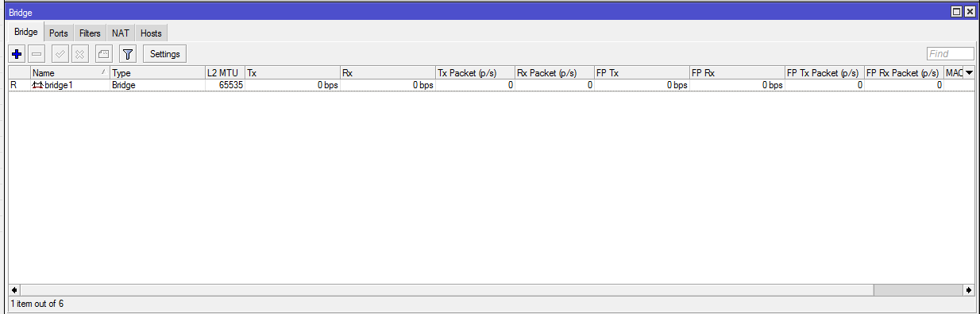Click the FP Tx Packet (p/s) header
This screenshot has width=980, height=314.
pos(824,72)
